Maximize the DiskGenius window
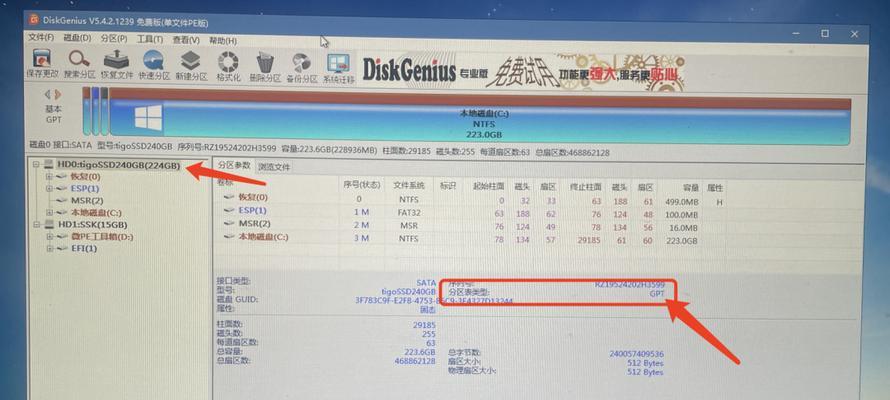 [825, 33]
